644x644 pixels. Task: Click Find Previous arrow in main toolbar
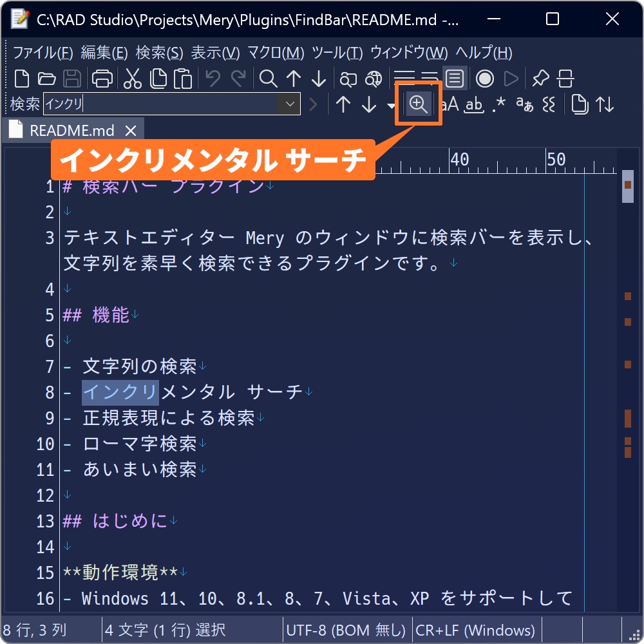293,79
